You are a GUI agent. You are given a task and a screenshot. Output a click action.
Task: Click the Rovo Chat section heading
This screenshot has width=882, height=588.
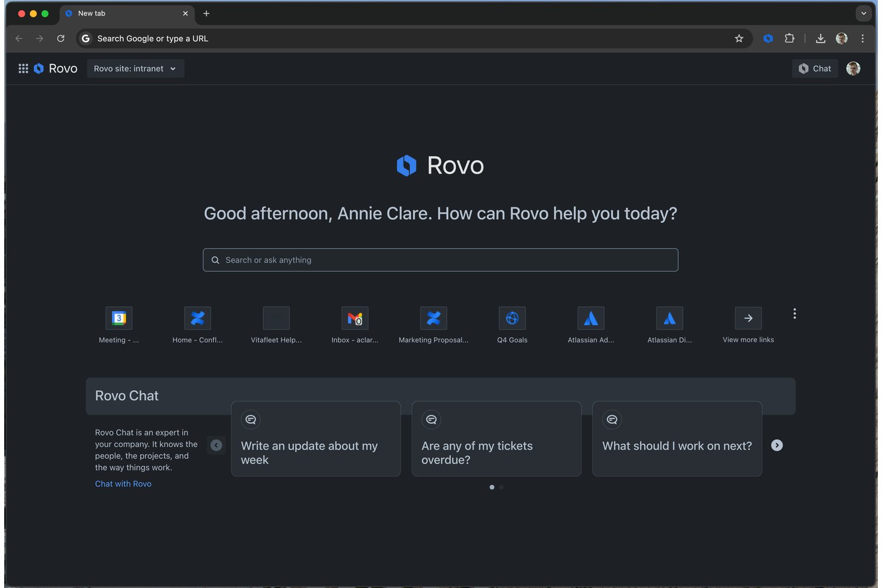(127, 396)
